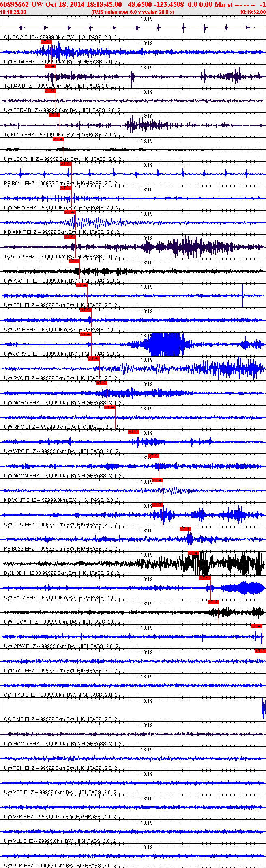Click the UW.FORK.BHZ station label

coord(21,110)
